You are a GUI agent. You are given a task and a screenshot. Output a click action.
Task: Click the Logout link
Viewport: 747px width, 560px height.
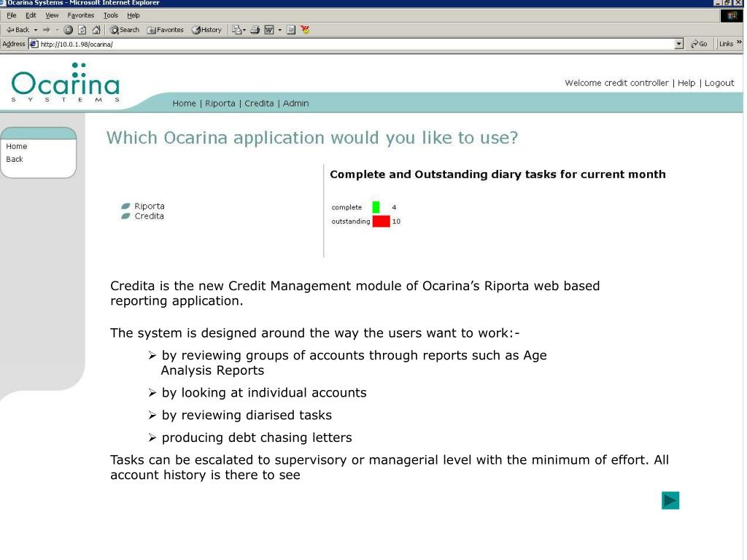coord(719,83)
